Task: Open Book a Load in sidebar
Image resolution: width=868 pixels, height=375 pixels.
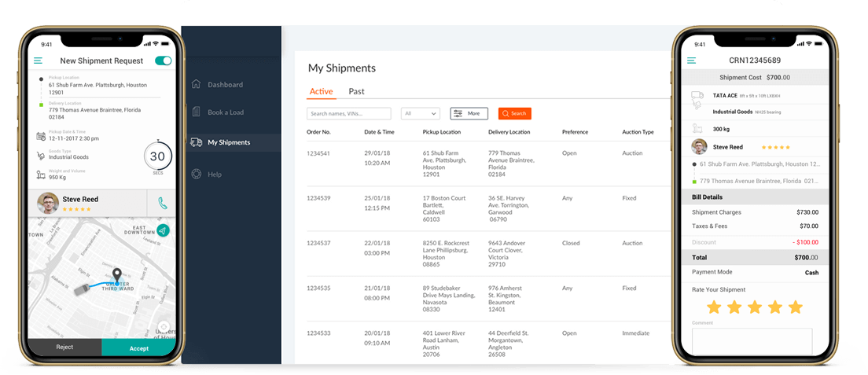Action: tap(226, 112)
